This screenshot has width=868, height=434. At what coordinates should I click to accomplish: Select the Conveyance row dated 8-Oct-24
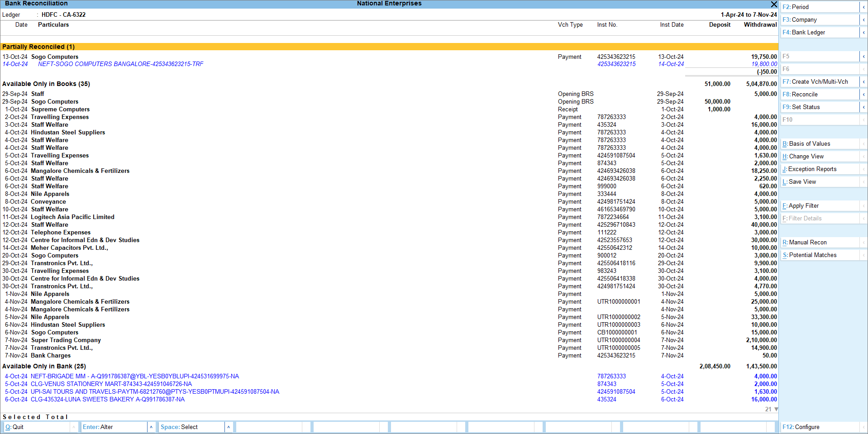(389, 201)
